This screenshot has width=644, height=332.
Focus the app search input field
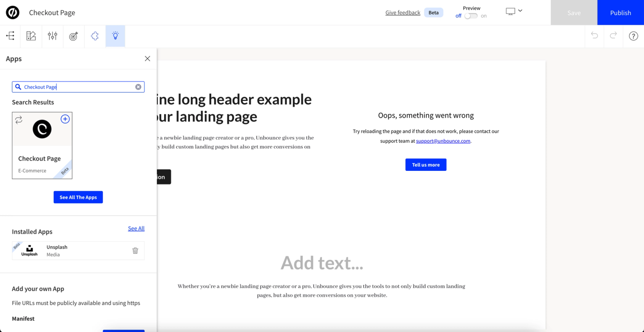click(78, 87)
